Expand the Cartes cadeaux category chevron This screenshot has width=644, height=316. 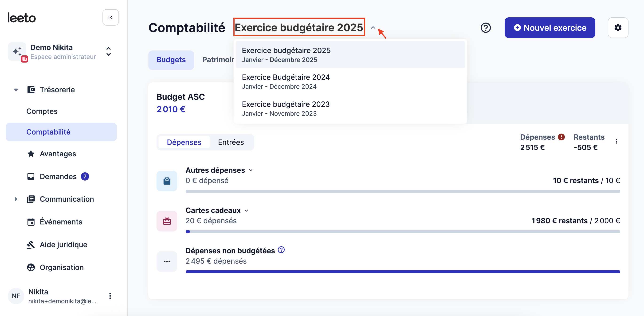[247, 211]
